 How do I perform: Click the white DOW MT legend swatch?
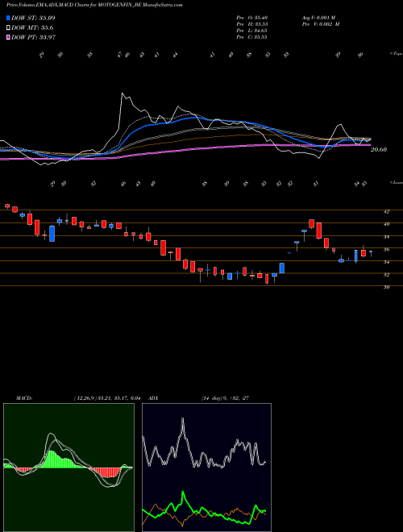(8, 28)
